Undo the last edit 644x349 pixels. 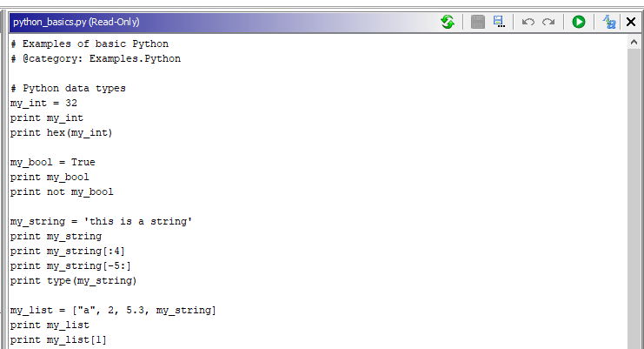tap(528, 22)
